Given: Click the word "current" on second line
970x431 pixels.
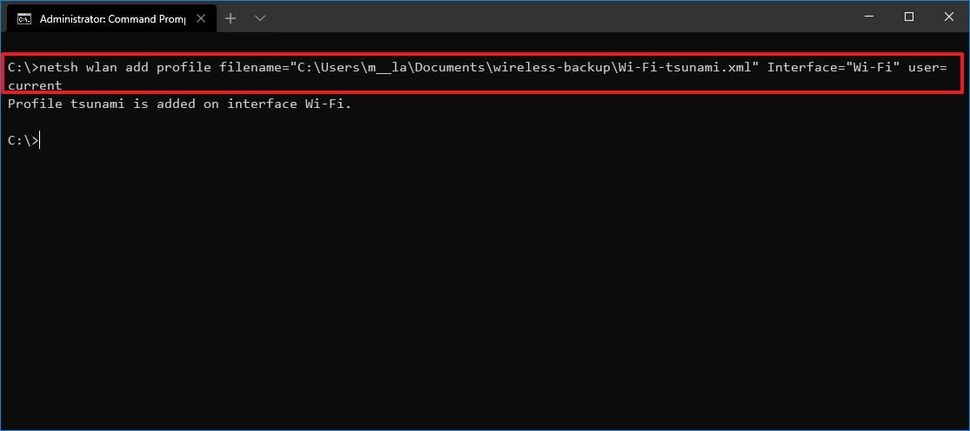Looking at the screenshot, I should 35,85.
